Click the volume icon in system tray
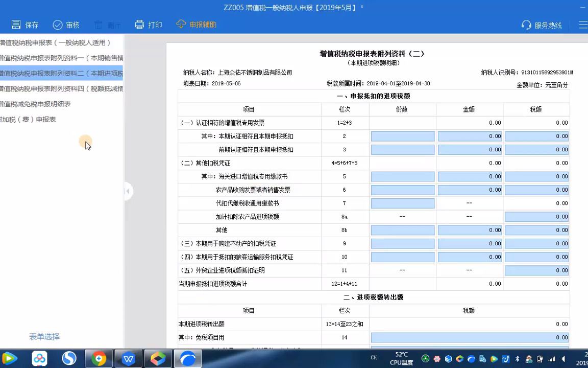588x368 pixels. tap(564, 359)
